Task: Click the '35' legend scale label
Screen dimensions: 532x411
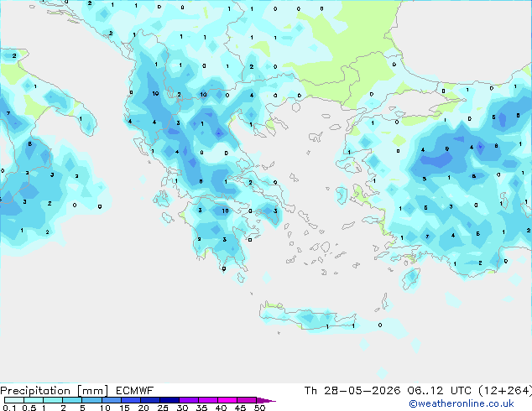Action: [201, 408]
